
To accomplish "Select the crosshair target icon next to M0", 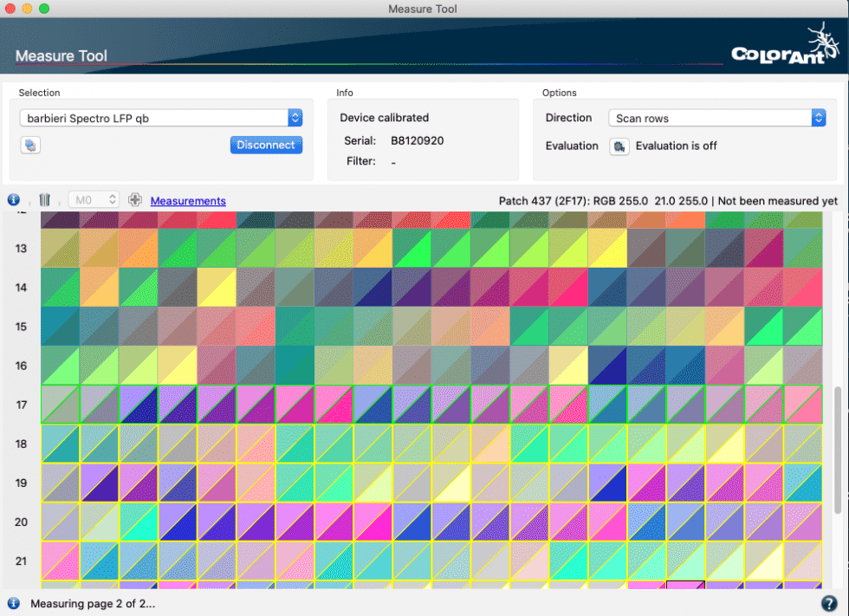I will click(x=135, y=199).
